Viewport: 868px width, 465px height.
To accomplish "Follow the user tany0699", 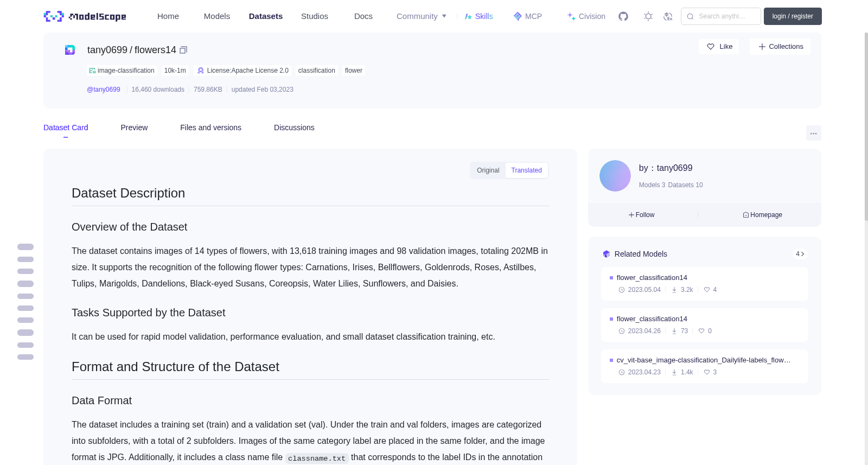I will [642, 215].
